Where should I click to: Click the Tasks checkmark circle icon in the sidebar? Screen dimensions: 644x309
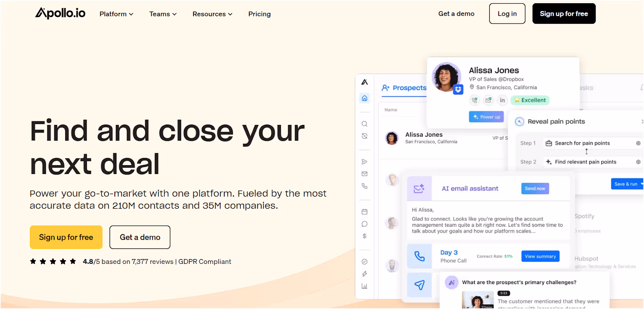pos(365,262)
